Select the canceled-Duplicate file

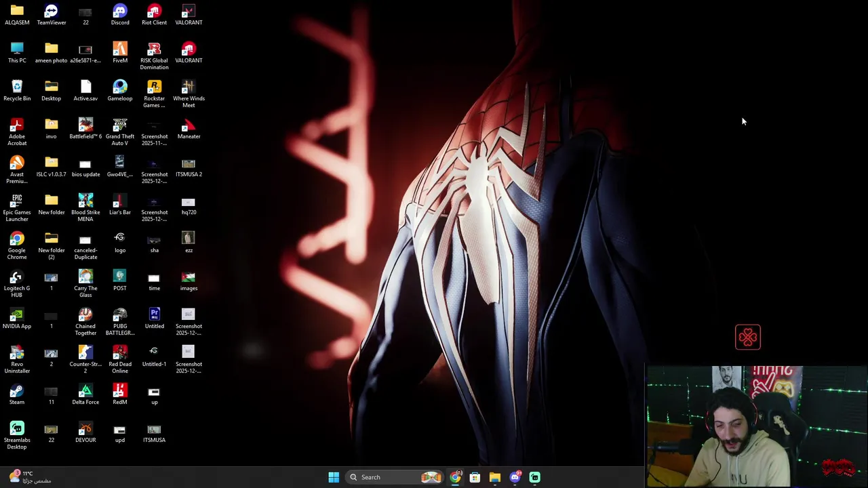(85, 246)
